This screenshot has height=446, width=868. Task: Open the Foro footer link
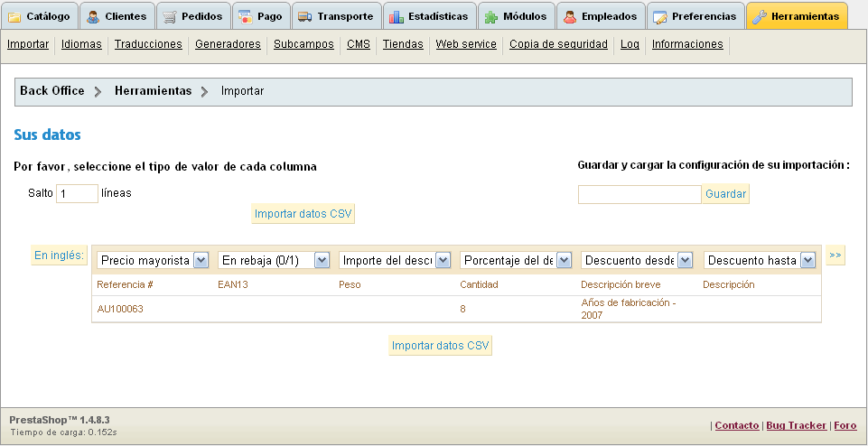pos(845,425)
